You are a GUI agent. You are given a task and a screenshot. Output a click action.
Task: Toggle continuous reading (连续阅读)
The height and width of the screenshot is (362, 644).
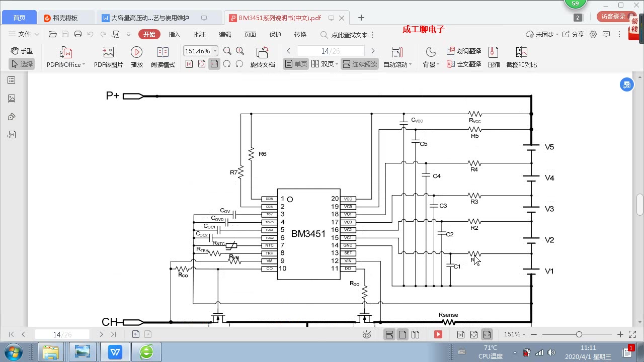pyautogui.click(x=360, y=64)
